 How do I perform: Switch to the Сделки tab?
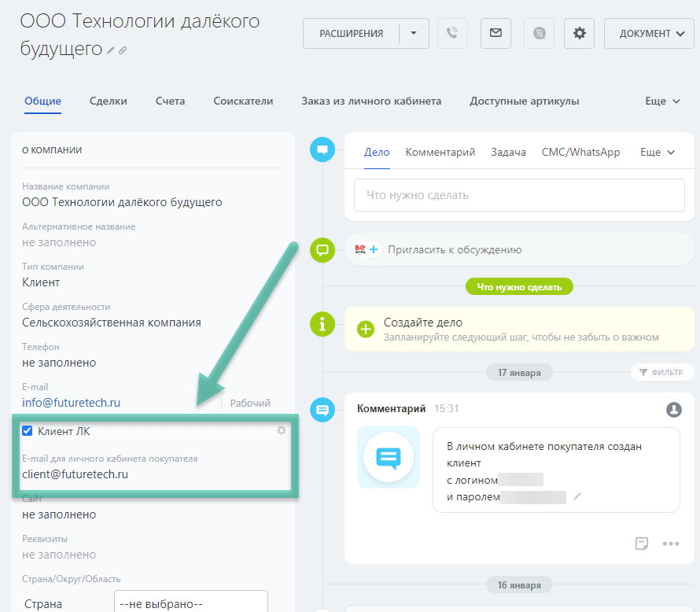click(x=108, y=101)
